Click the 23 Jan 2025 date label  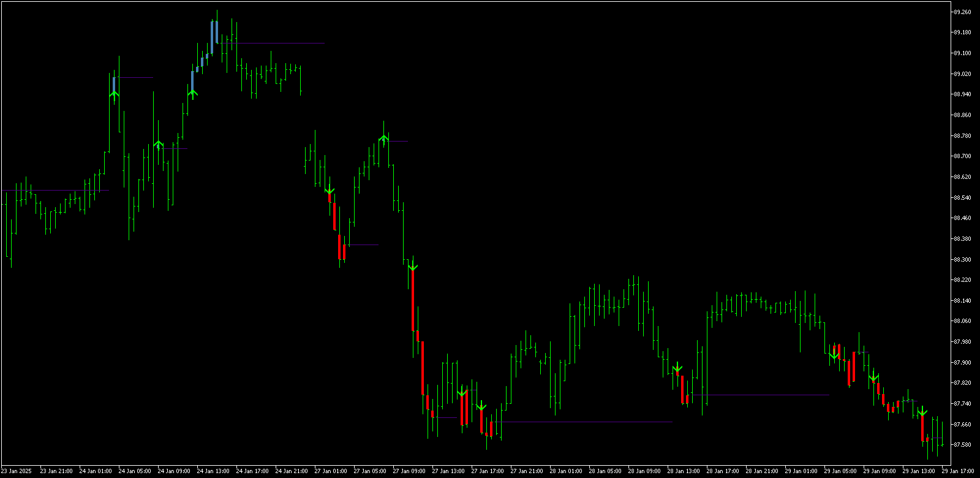pyautogui.click(x=17, y=471)
